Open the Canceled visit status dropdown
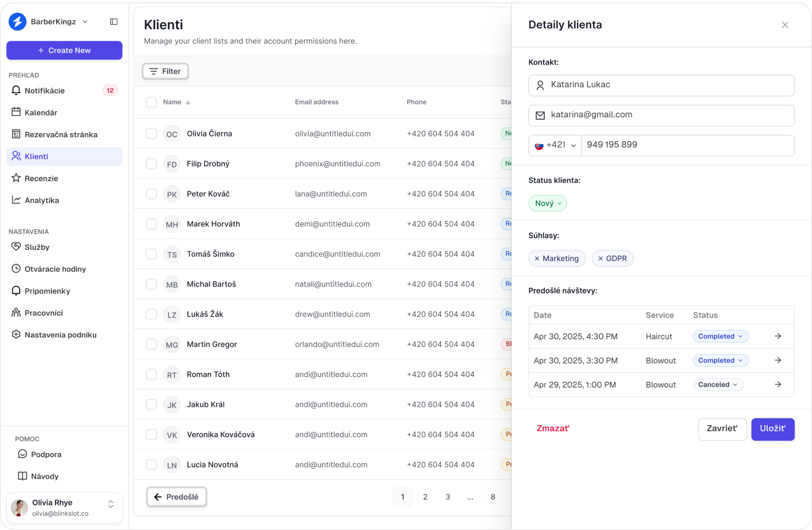Image resolution: width=812 pixels, height=530 pixels. pyautogui.click(x=717, y=385)
